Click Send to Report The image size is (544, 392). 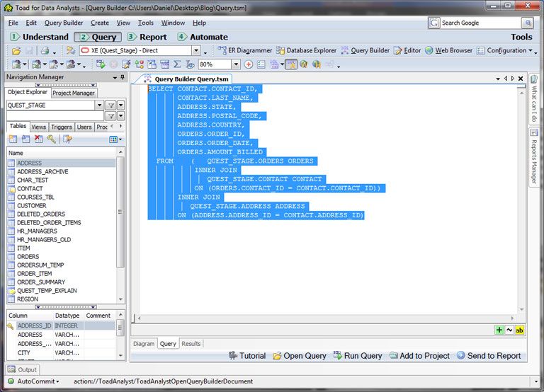(x=489, y=356)
